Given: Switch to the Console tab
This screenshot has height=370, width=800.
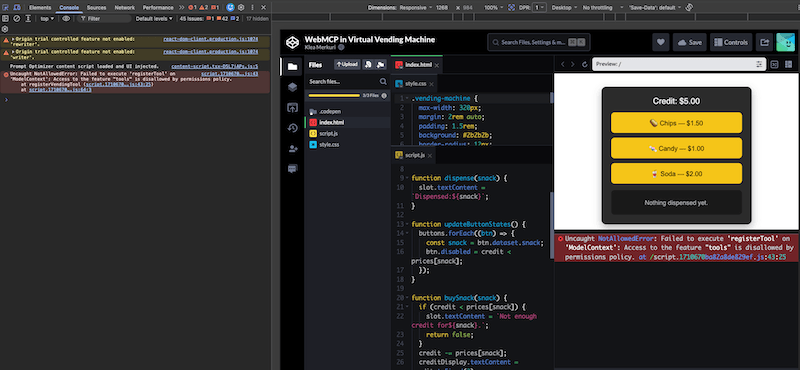Looking at the screenshot, I should (x=69, y=8).
